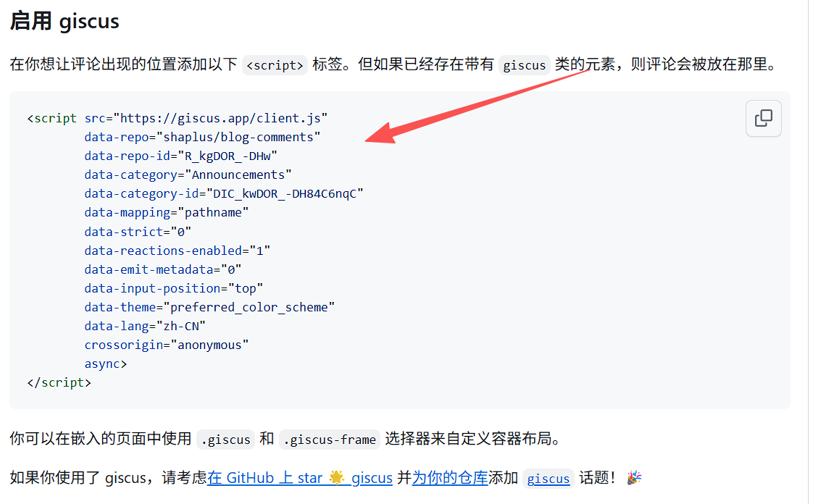Click the .giscus selector inline code

click(225, 440)
